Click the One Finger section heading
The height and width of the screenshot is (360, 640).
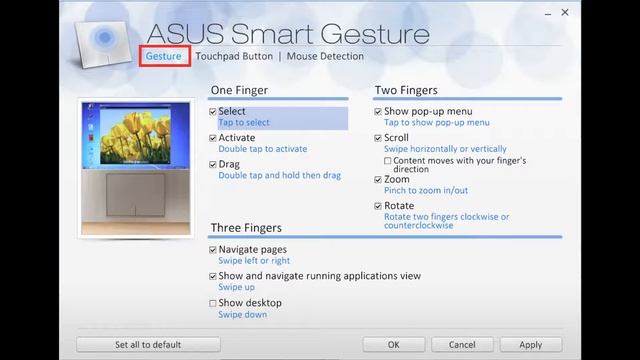pos(239,90)
